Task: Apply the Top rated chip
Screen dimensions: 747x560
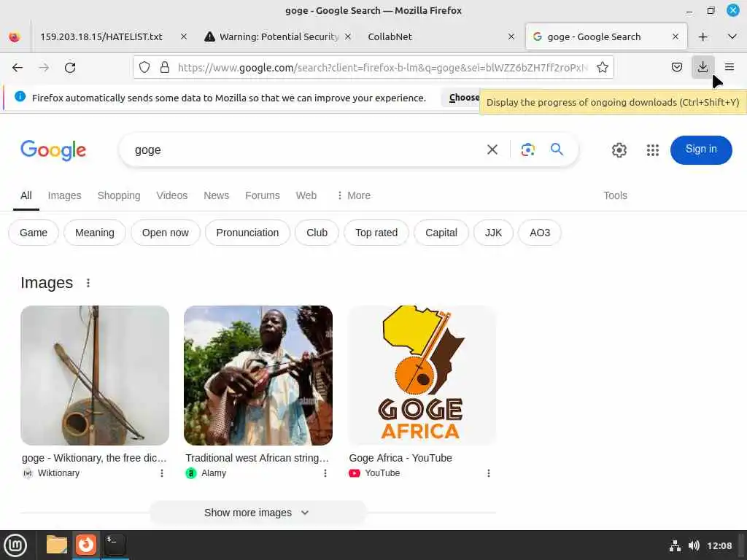Action: tap(376, 233)
